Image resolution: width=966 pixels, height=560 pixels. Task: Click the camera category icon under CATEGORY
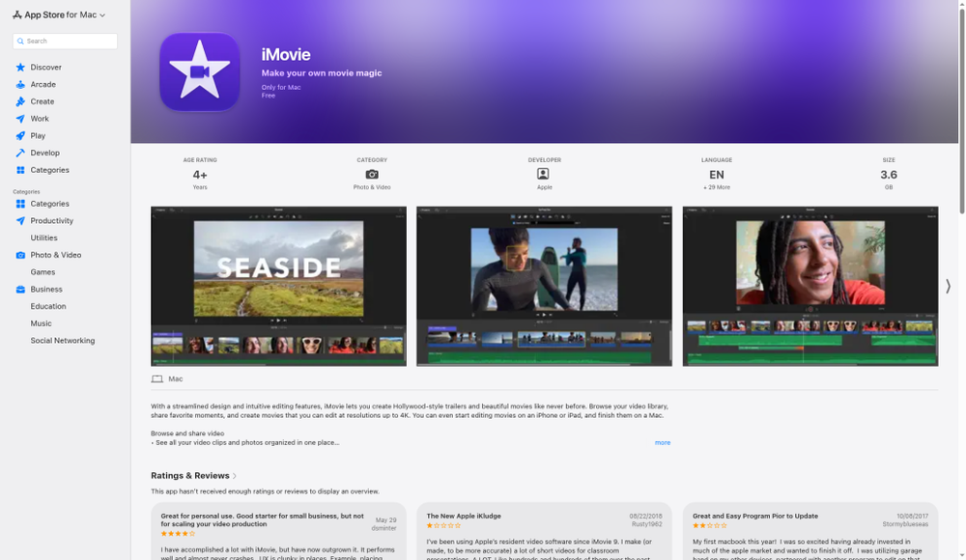point(372,175)
